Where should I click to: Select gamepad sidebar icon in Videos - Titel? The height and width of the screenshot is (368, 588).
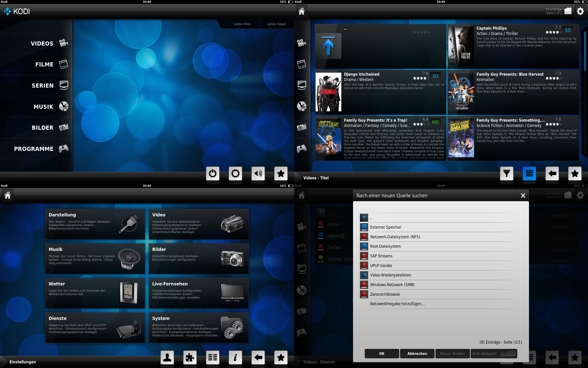[302, 149]
